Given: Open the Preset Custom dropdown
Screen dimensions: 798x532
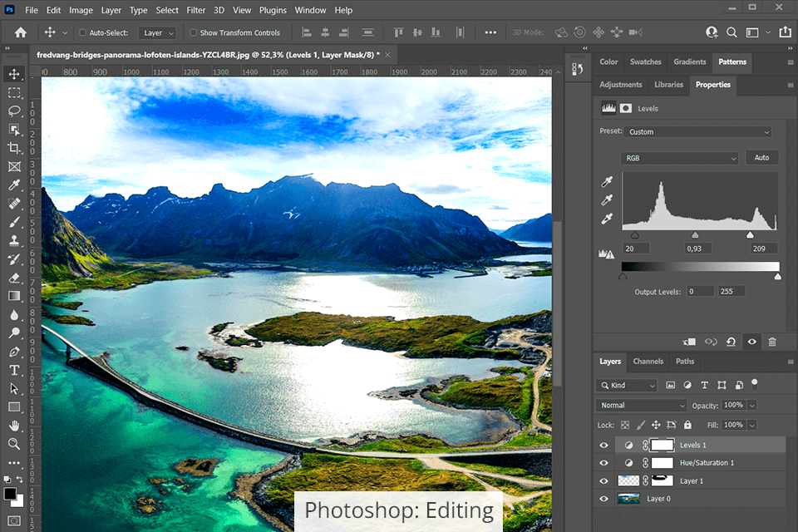Looking at the screenshot, I should [x=697, y=132].
